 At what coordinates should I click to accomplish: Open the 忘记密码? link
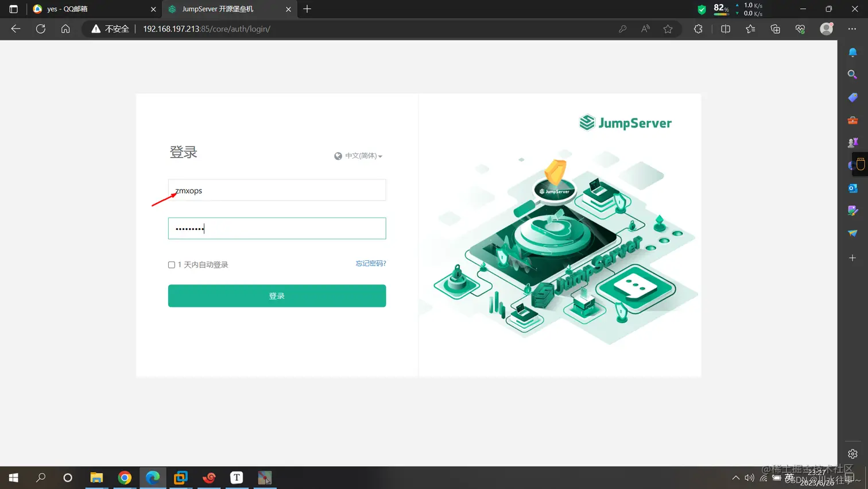click(x=371, y=263)
